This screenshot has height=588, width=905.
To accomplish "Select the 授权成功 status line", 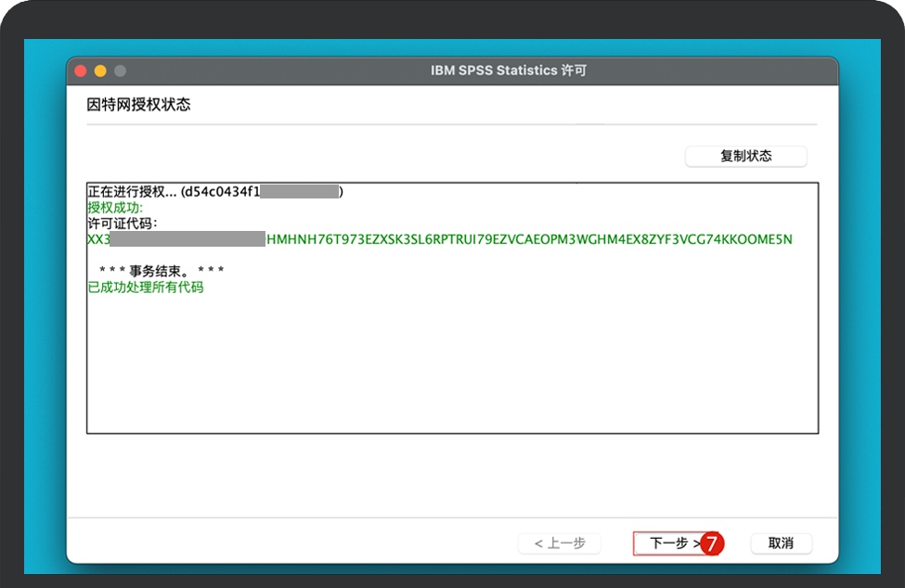I will 115,208.
